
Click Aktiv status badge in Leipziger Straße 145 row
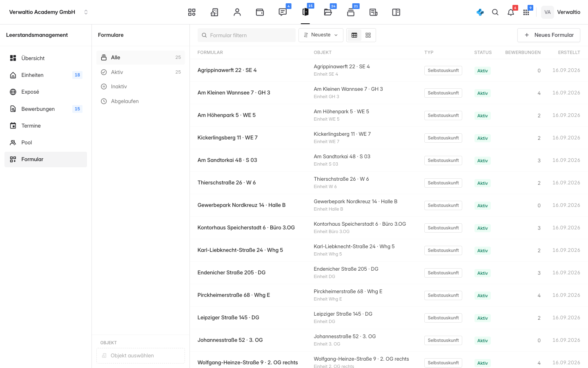(483, 318)
